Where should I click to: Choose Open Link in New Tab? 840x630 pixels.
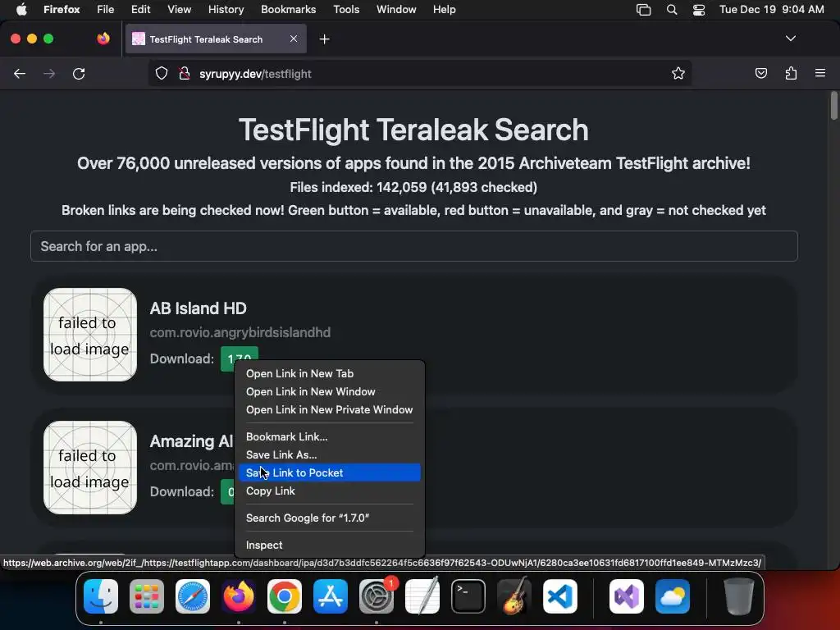coord(329,373)
